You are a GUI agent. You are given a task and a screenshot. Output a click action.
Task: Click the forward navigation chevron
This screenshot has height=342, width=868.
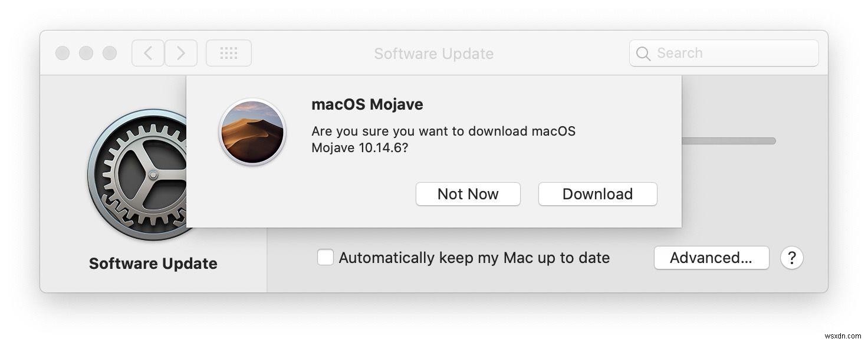pyautogui.click(x=181, y=52)
